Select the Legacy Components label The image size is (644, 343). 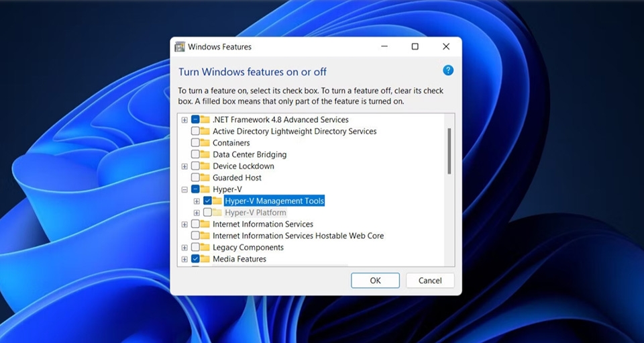point(248,247)
